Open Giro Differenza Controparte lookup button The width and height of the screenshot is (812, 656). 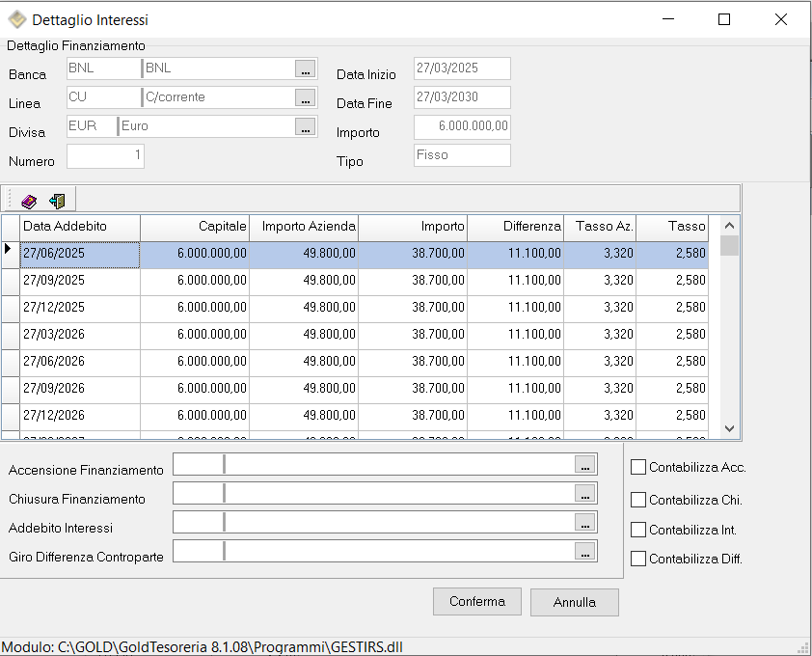[x=584, y=552]
